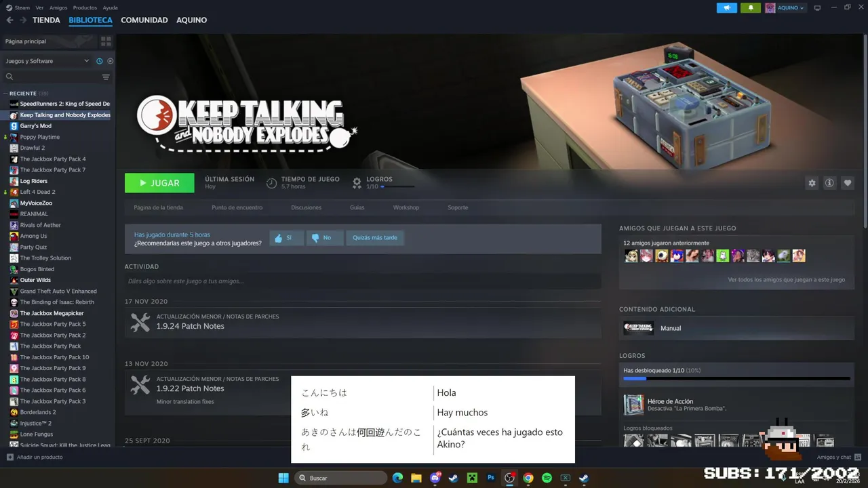Click the activity comment input field
This screenshot has height=488, width=868.
click(363, 281)
